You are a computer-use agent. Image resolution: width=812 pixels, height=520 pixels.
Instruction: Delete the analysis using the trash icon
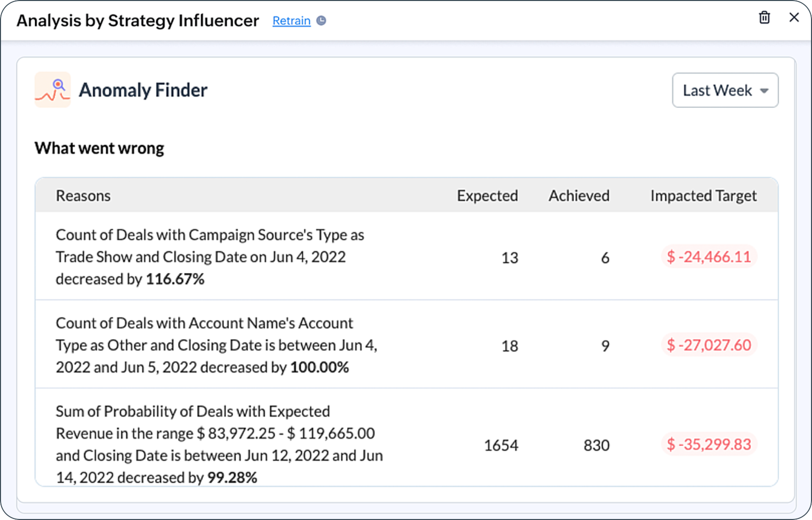pos(764,18)
